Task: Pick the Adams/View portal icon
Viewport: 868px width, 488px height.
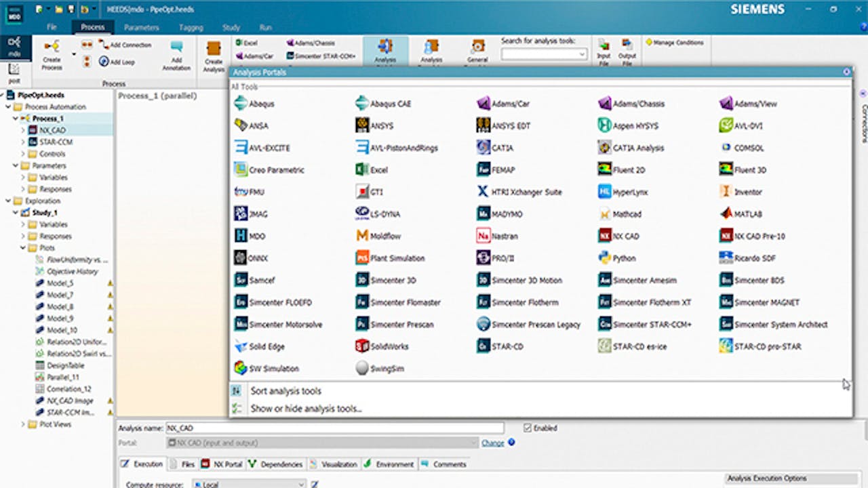Action: pos(726,104)
